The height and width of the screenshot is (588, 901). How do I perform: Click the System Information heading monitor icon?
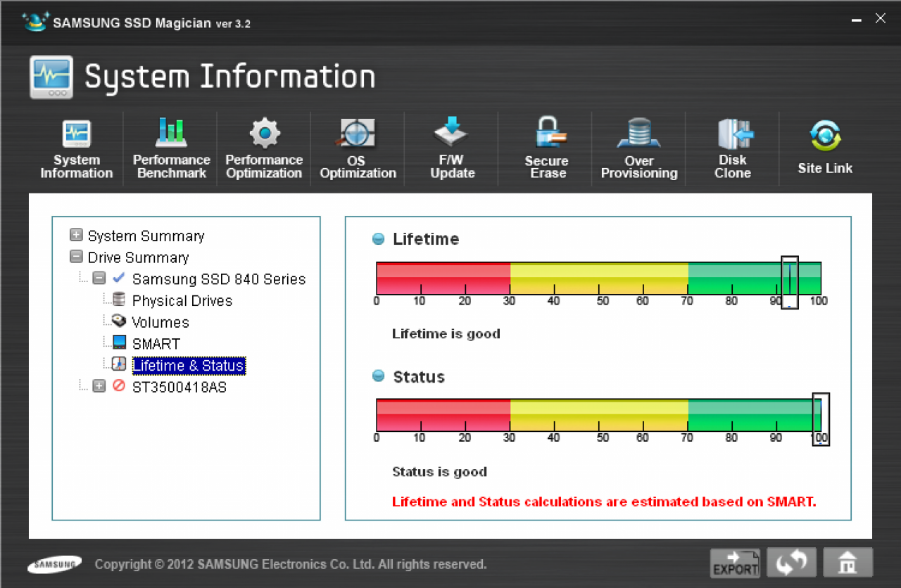pos(51,77)
